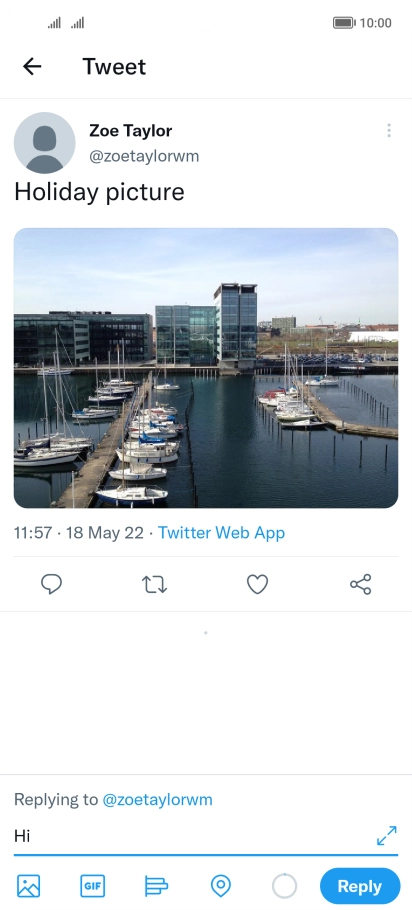The width and height of the screenshot is (412, 910).
Task: Tap the reply speech bubble icon
Action: pos(51,584)
